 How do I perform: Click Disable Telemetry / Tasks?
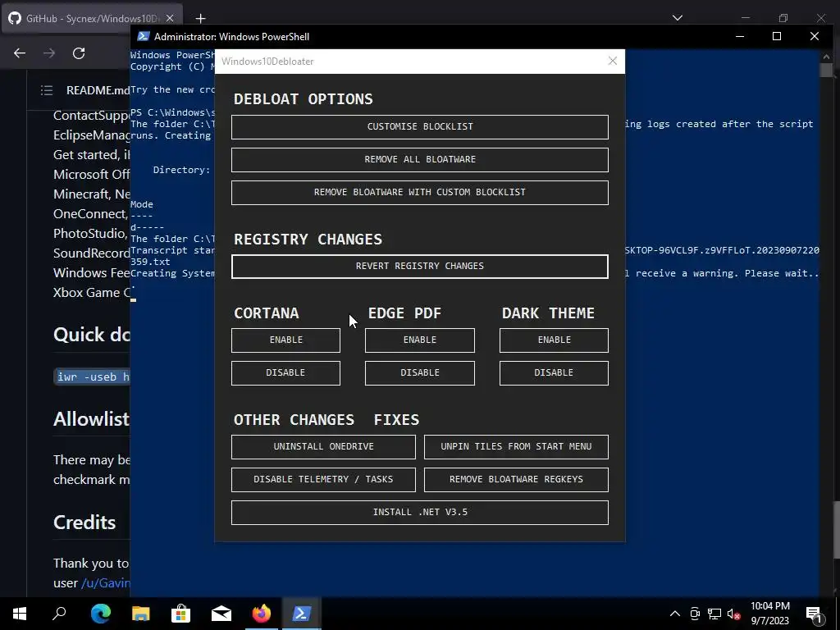click(x=323, y=479)
